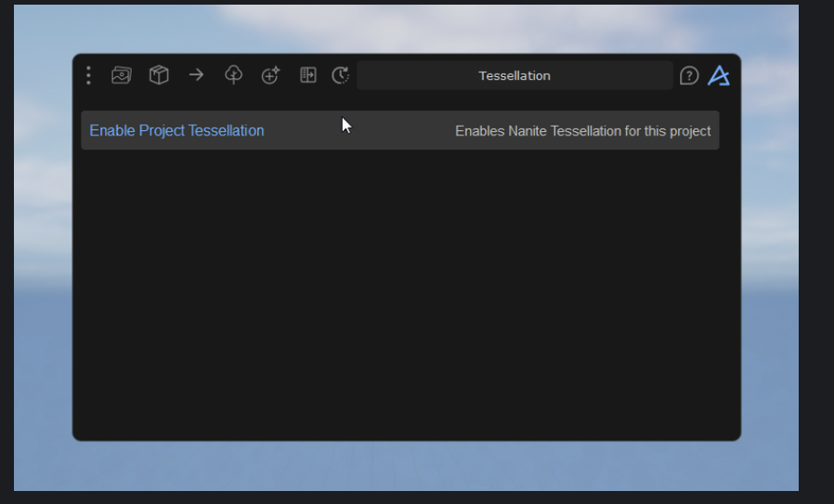
Task: Select the panel import arrow icon
Action: tap(308, 75)
